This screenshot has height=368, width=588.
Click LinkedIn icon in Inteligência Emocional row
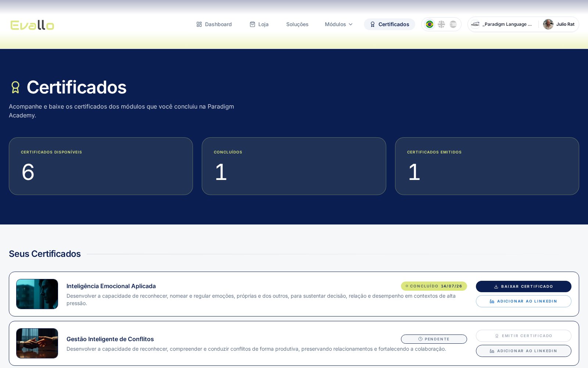[492, 301]
